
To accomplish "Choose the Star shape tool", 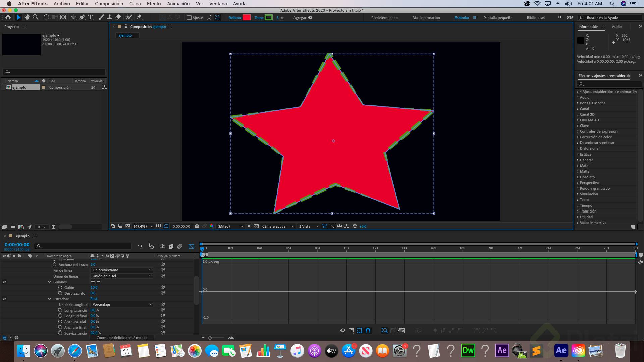I will 74,17.
